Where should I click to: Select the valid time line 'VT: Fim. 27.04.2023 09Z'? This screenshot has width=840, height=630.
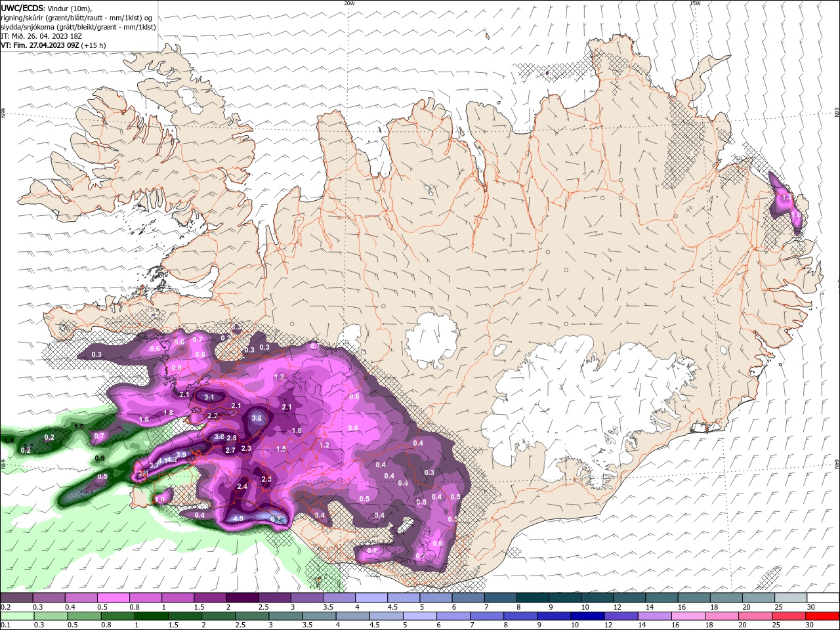click(x=39, y=45)
